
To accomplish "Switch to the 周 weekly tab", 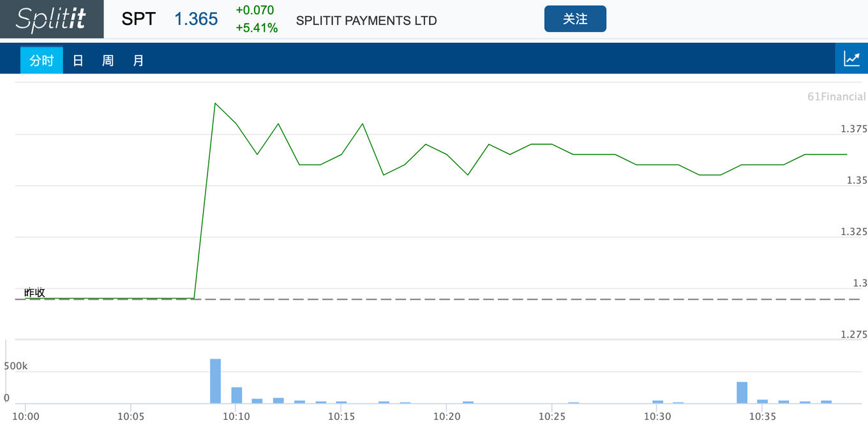I will point(108,61).
